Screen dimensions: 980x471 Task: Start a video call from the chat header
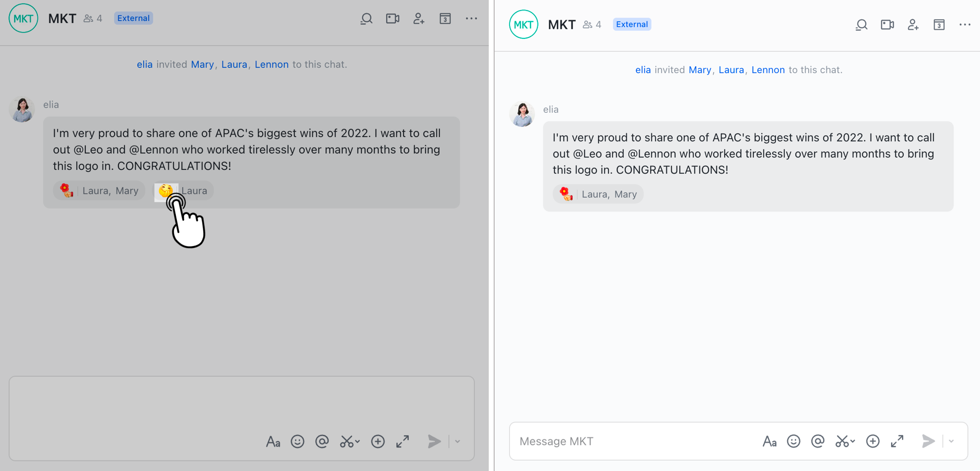[x=392, y=19]
